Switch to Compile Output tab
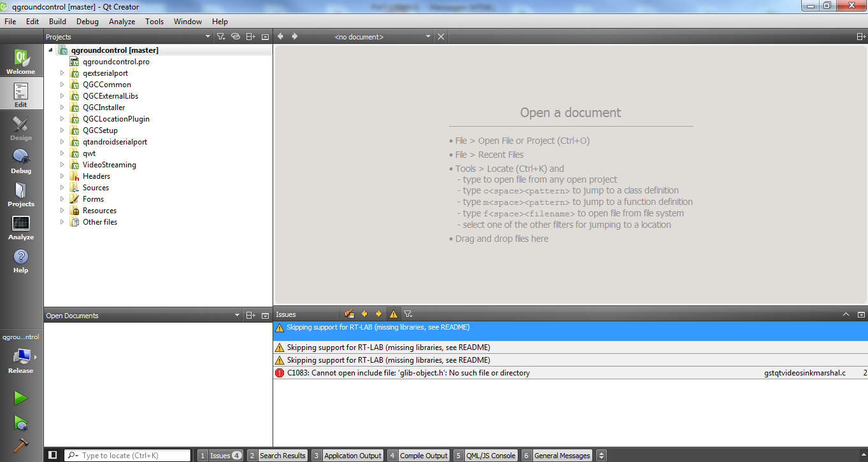Viewport: 868px width, 462px height. (418, 455)
